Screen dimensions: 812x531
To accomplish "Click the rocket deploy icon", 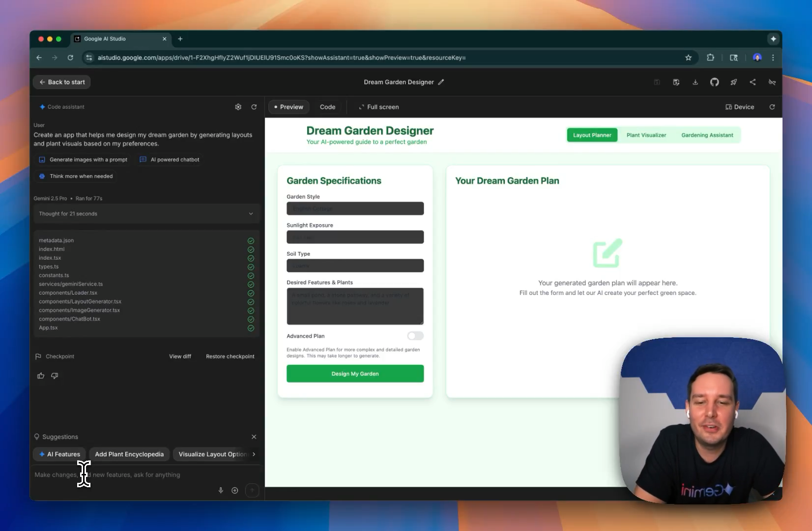I will (733, 82).
